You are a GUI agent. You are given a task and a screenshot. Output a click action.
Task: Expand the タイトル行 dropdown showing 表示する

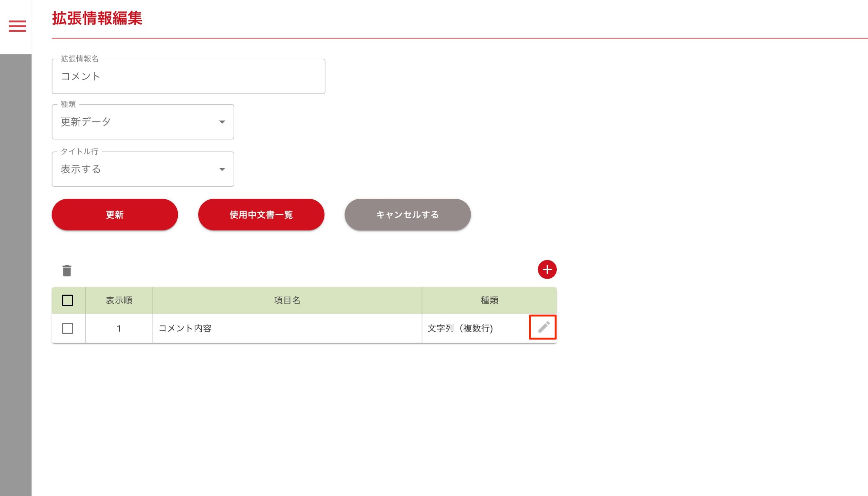click(143, 169)
